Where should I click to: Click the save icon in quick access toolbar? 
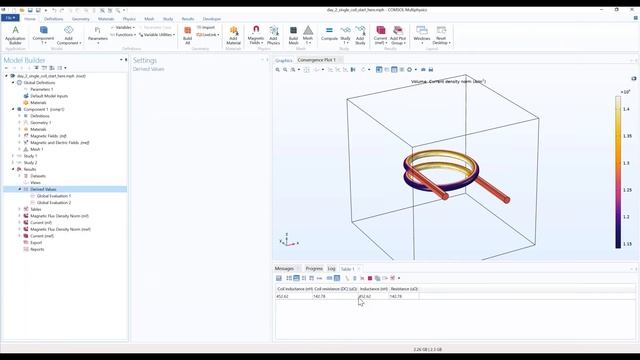point(30,10)
